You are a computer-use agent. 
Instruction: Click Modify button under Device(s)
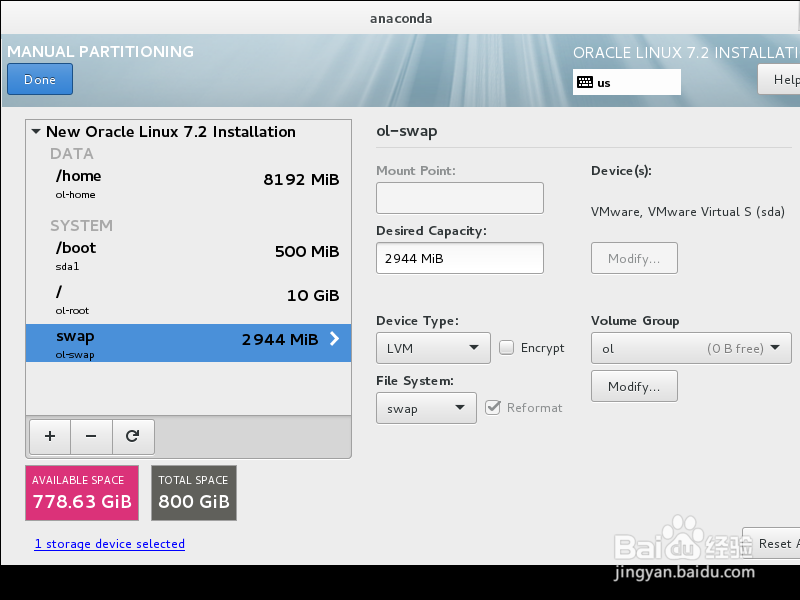tap(634, 258)
